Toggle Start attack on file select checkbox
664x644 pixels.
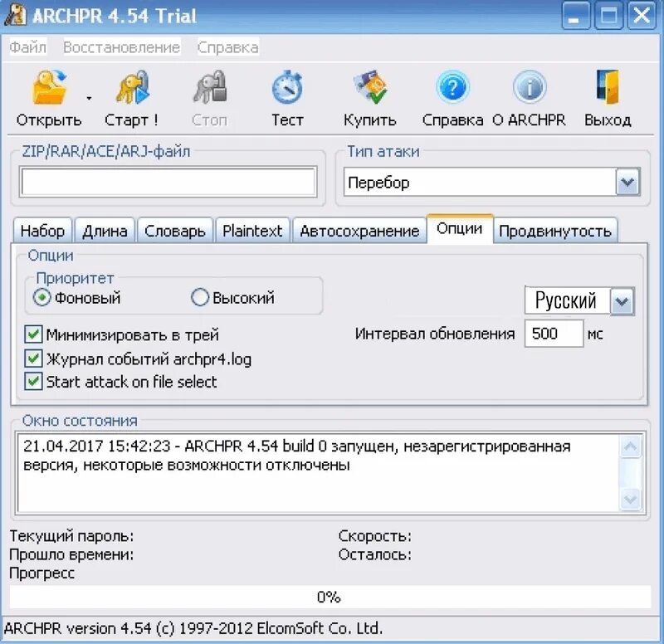(33, 382)
